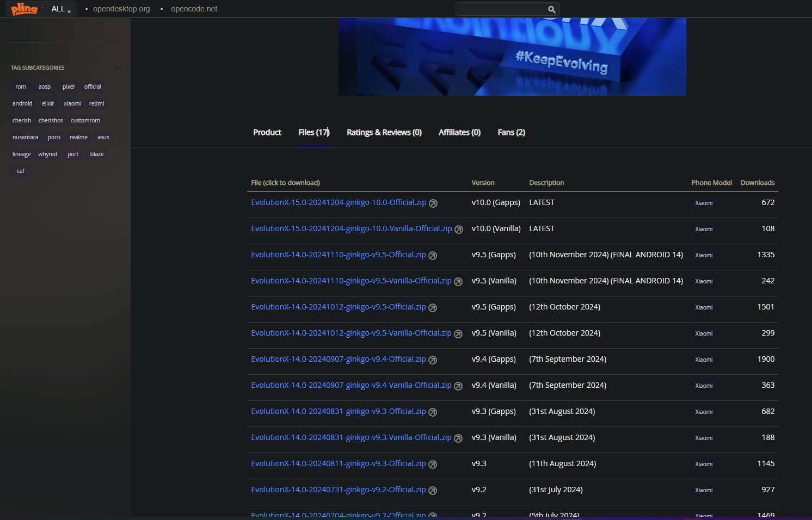
Task: Click Xiaomi tag in the v10.0 (Gapps) row
Action: (x=704, y=203)
